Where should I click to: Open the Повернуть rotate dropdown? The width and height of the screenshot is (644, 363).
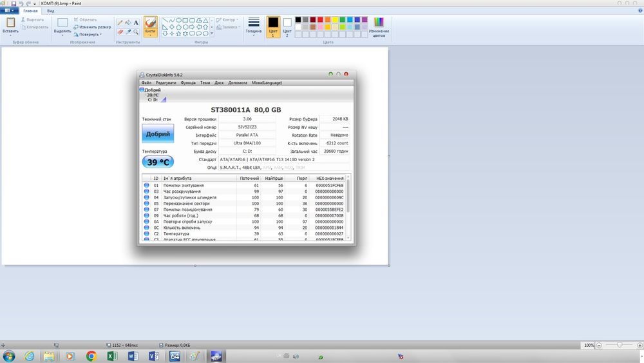[x=88, y=35]
